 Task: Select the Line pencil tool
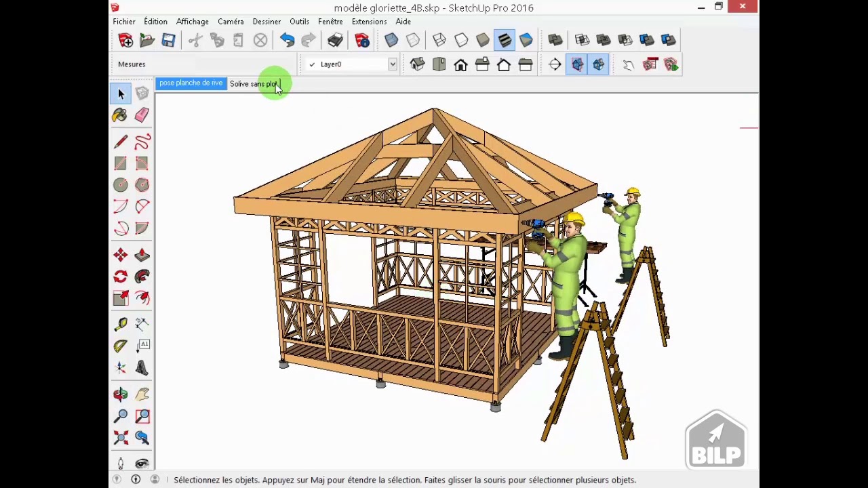120,142
